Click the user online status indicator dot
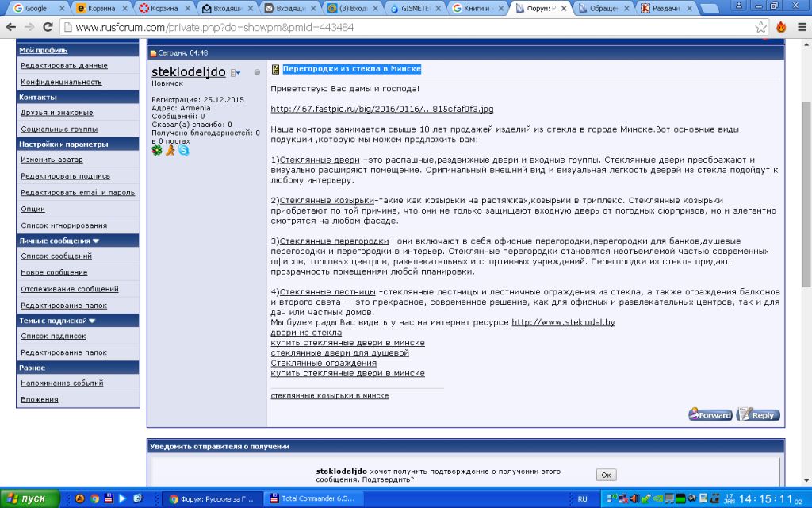812x508 pixels. click(257, 73)
